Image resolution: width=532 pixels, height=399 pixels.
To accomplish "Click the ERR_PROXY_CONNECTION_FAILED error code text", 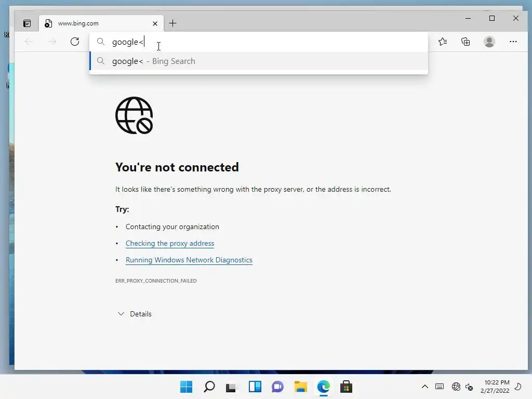I will 156,281.
